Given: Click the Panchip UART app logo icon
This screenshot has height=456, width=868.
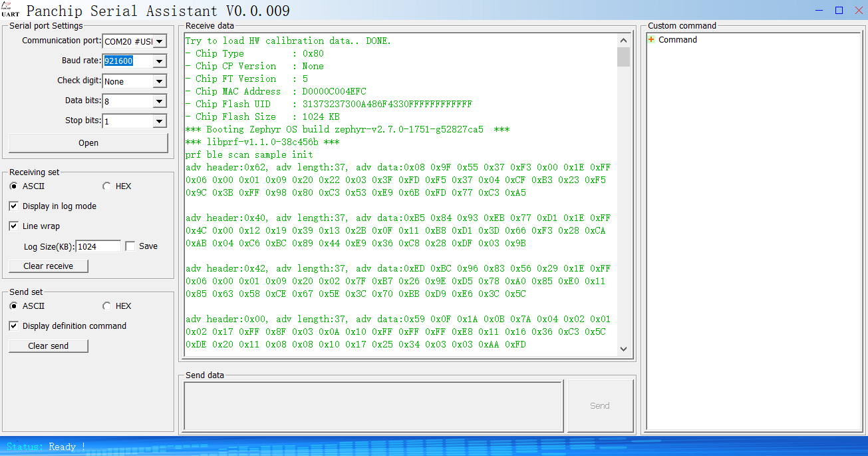Looking at the screenshot, I should [x=10, y=10].
